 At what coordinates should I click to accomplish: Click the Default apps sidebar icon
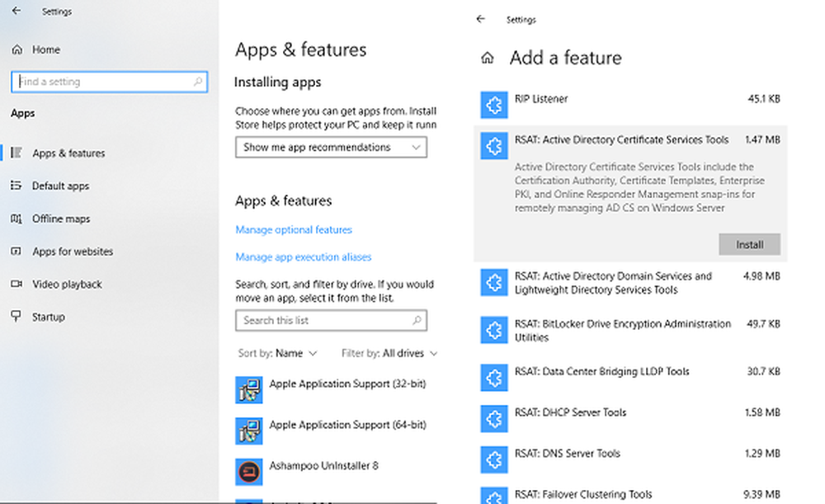[x=16, y=186]
